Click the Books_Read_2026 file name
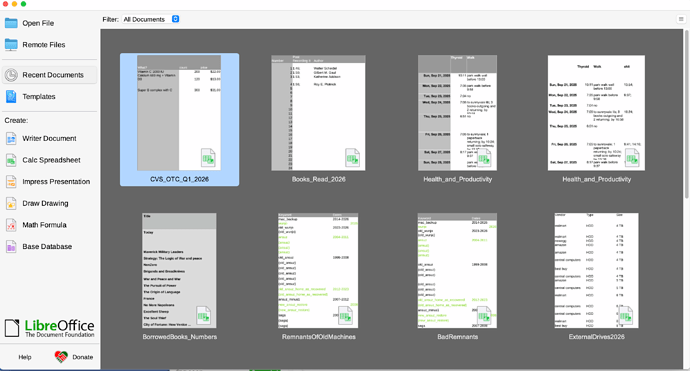The height and width of the screenshot is (371, 690). (x=319, y=179)
